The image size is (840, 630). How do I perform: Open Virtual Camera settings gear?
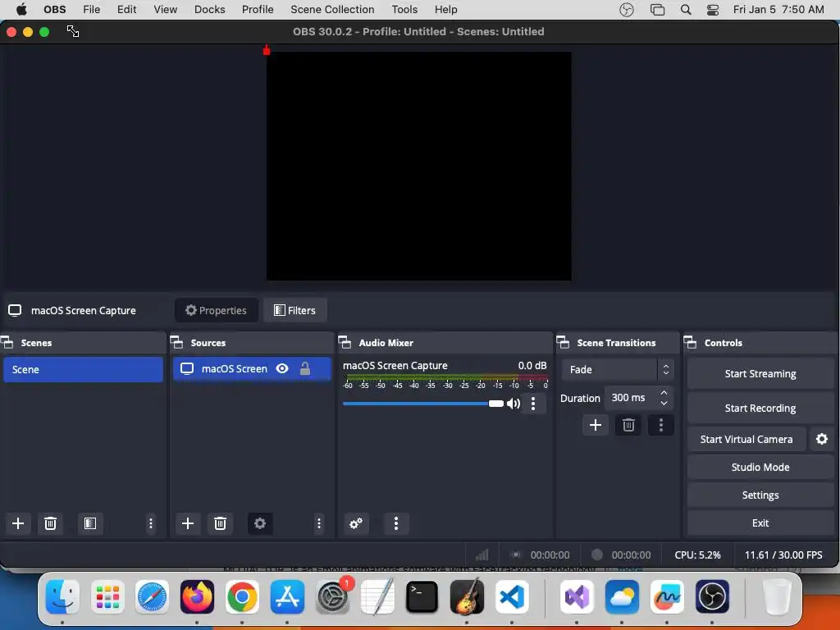(x=822, y=440)
